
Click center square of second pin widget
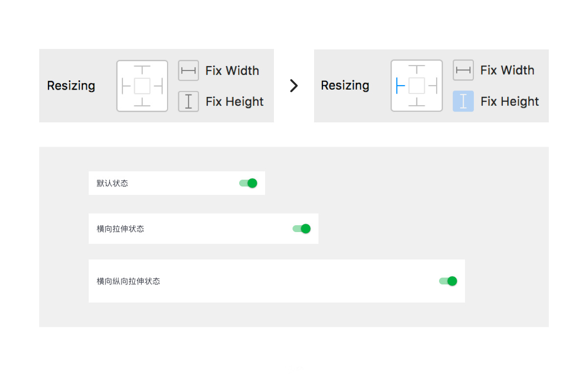coord(416,86)
